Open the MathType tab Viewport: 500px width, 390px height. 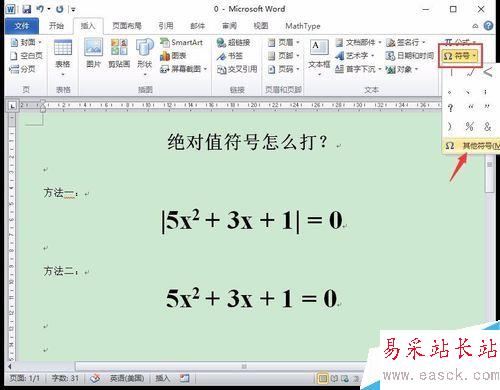point(303,26)
